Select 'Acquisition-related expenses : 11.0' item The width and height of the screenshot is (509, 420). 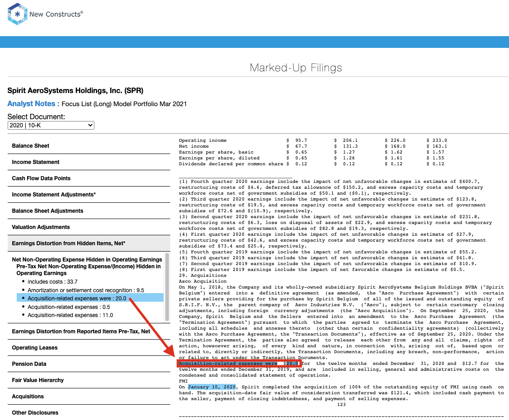(70, 315)
